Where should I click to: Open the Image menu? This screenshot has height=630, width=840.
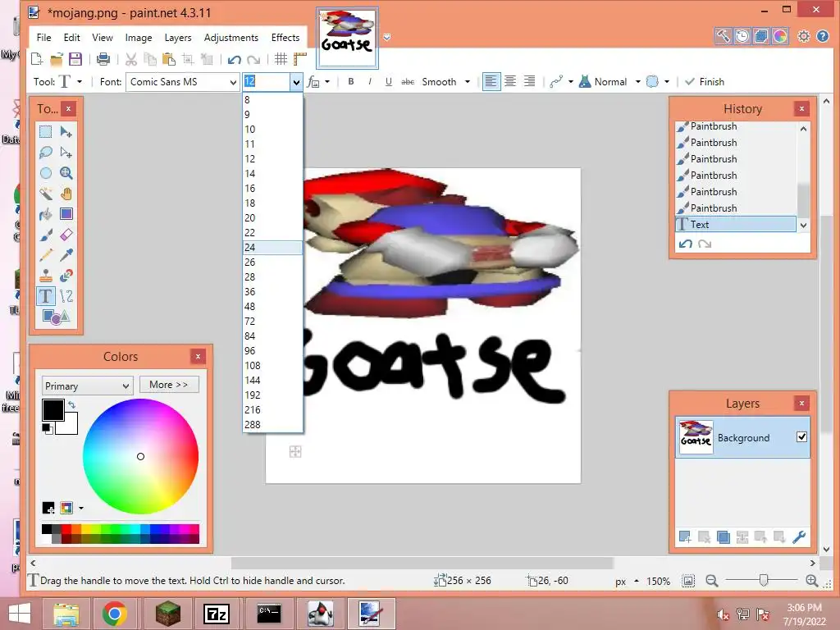(139, 38)
